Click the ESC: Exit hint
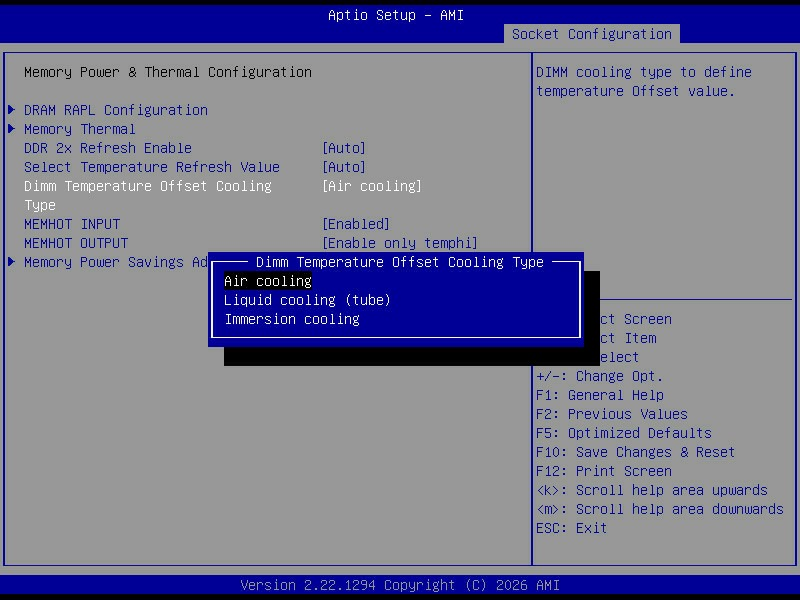800x600 pixels. [x=571, y=528]
